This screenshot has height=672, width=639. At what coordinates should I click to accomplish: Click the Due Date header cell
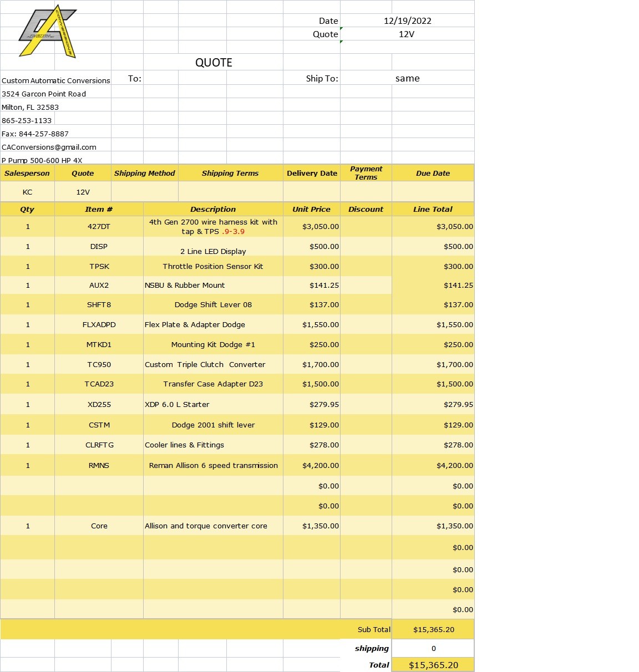point(433,173)
